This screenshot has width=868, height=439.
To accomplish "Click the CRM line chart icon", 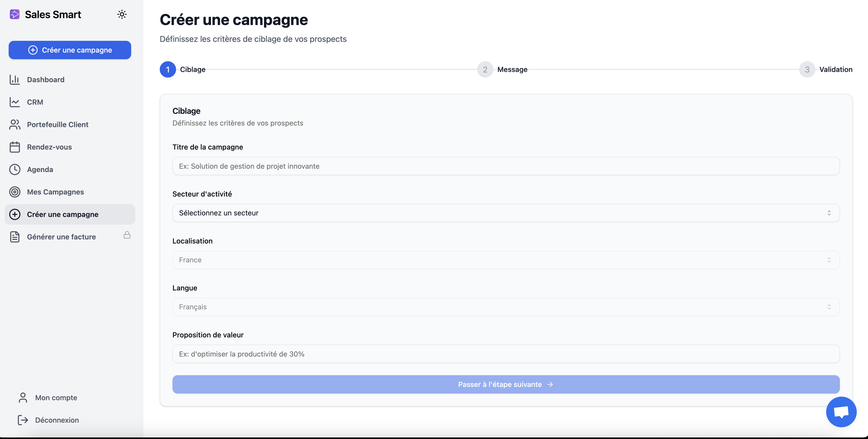I will pos(15,102).
